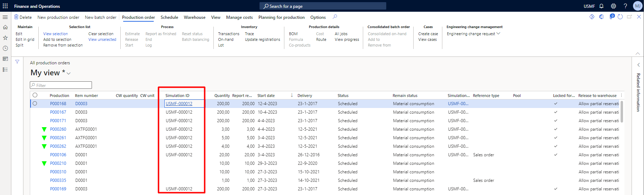
Task: Open Favorites star in sidebar
Action: coord(5,38)
